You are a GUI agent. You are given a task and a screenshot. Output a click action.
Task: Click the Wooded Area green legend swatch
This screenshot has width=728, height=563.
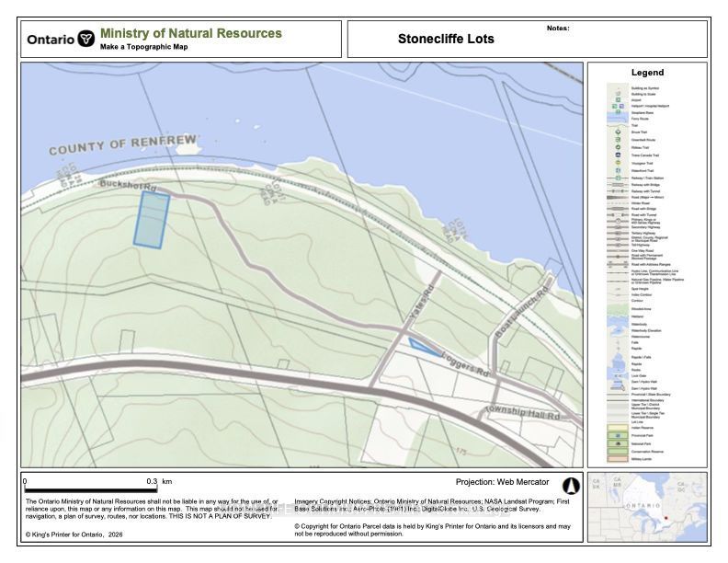point(618,308)
